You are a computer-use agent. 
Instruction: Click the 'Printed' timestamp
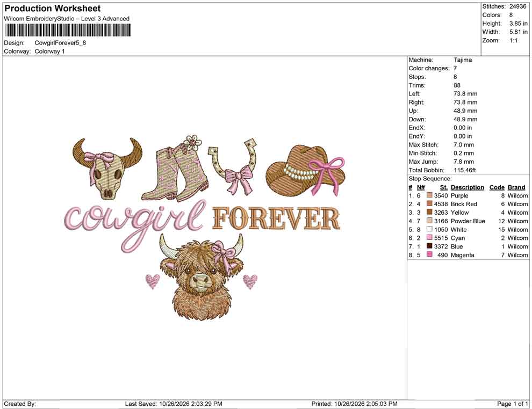354,404
